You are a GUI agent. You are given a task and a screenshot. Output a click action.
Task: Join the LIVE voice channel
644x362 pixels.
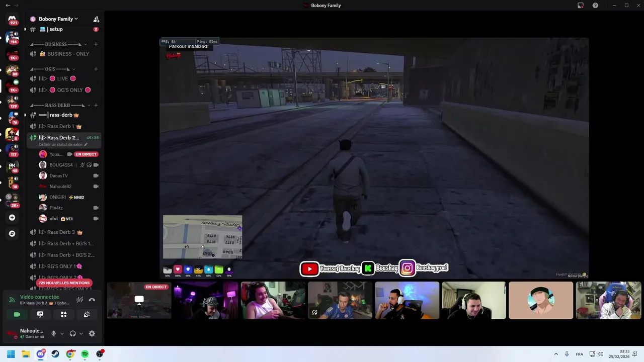point(63,78)
